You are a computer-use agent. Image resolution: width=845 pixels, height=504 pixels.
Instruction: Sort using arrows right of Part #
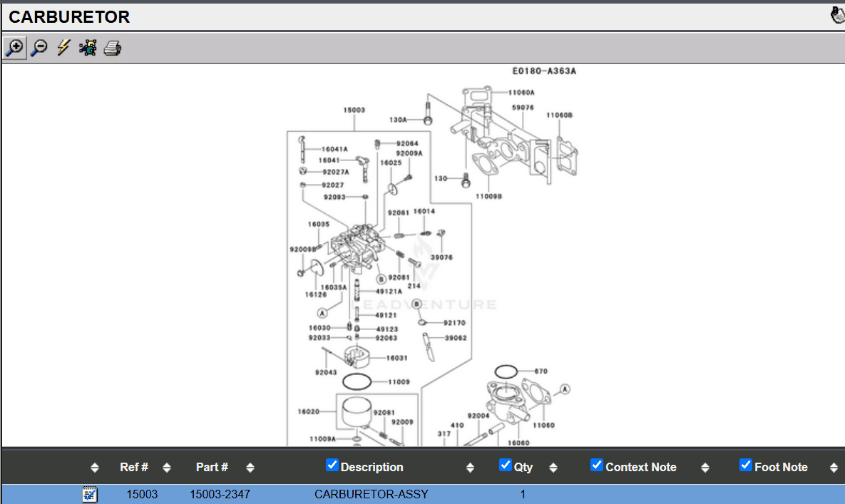[x=250, y=468]
